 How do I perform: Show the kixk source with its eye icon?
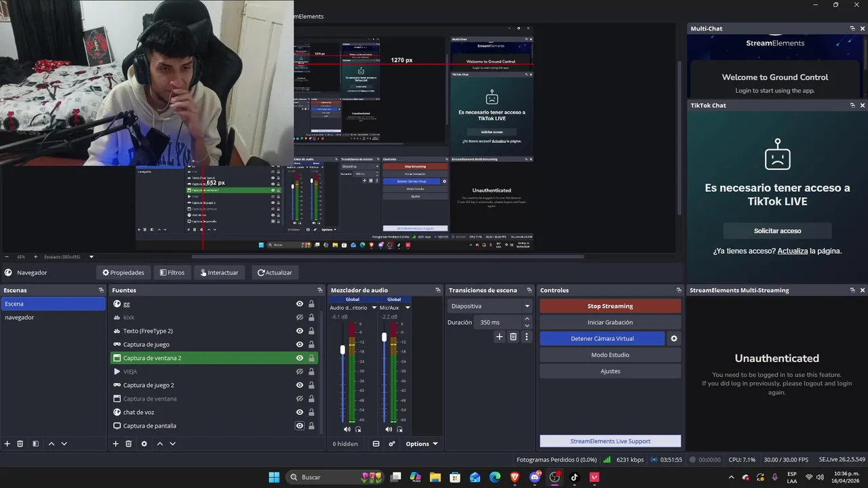pyautogui.click(x=300, y=317)
